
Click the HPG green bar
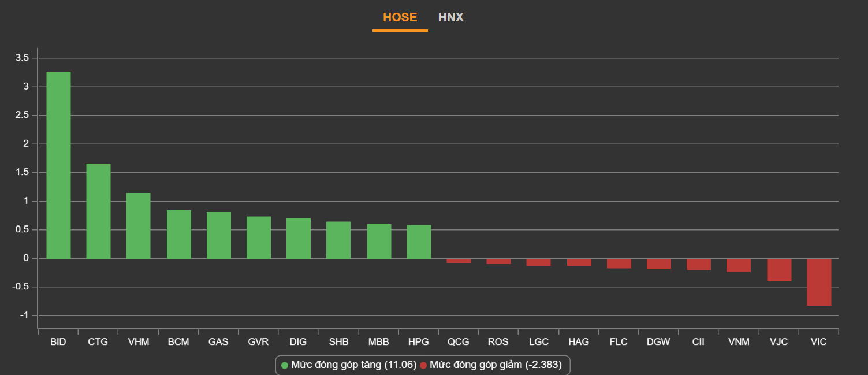pos(419,242)
